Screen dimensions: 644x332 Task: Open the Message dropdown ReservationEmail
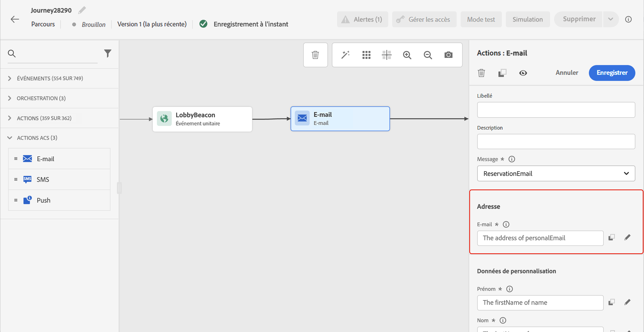(556, 173)
